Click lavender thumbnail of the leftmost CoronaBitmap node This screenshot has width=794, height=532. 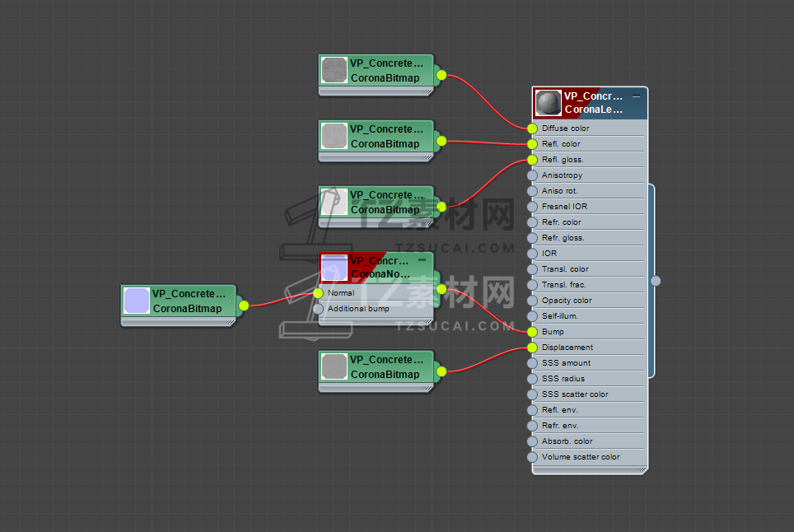click(x=137, y=301)
